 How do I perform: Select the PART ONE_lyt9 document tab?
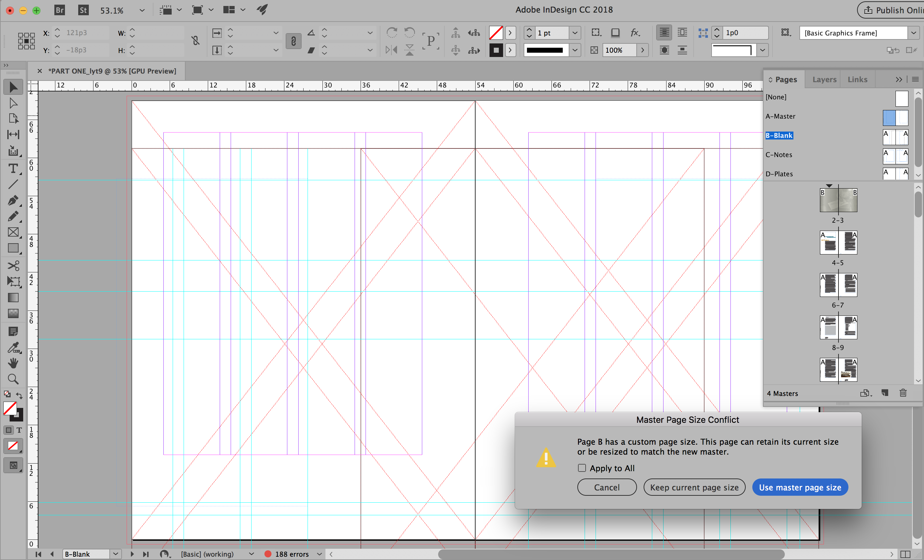(112, 71)
